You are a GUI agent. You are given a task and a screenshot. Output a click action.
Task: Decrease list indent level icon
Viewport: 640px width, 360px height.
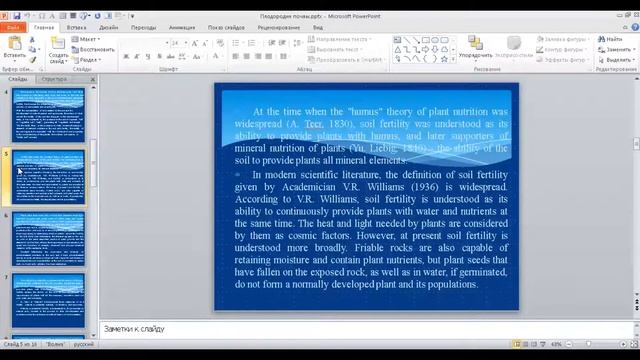(x=271, y=43)
